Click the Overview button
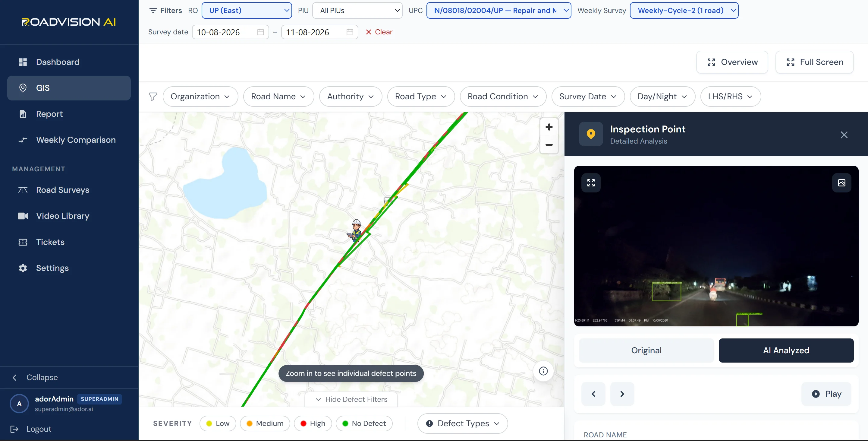868x441 pixels. pos(732,62)
